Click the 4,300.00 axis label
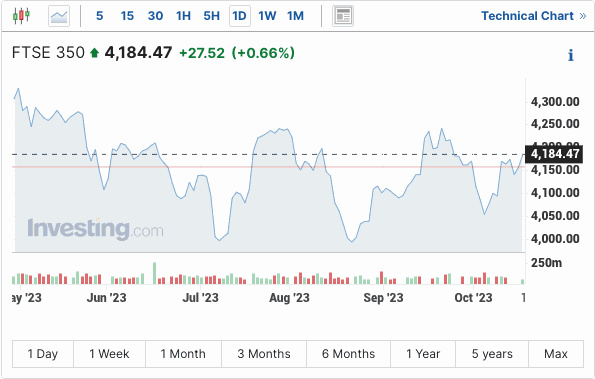Image resolution: width=595 pixels, height=379 pixels. pyautogui.click(x=555, y=102)
